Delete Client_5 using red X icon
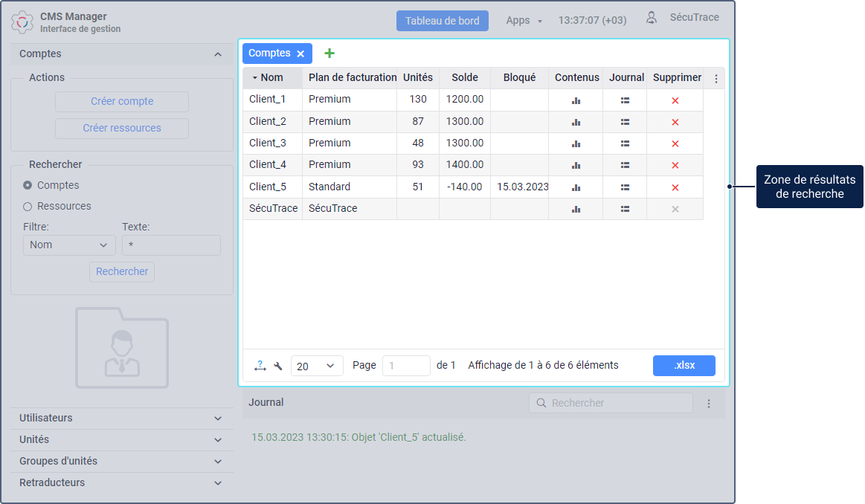Screen dimensions: 865x504 (x=675, y=187)
